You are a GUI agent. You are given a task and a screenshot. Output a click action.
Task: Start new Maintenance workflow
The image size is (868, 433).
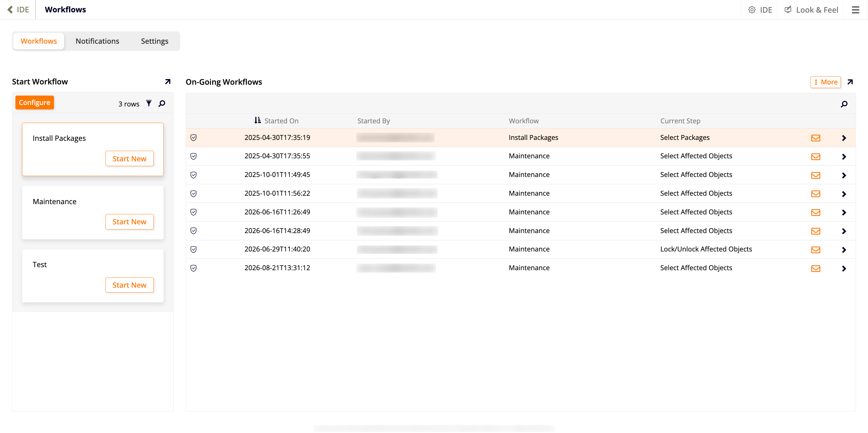tap(129, 222)
